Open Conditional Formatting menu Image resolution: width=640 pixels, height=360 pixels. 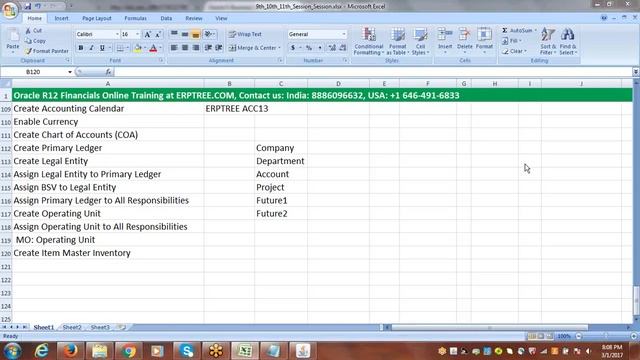369,41
